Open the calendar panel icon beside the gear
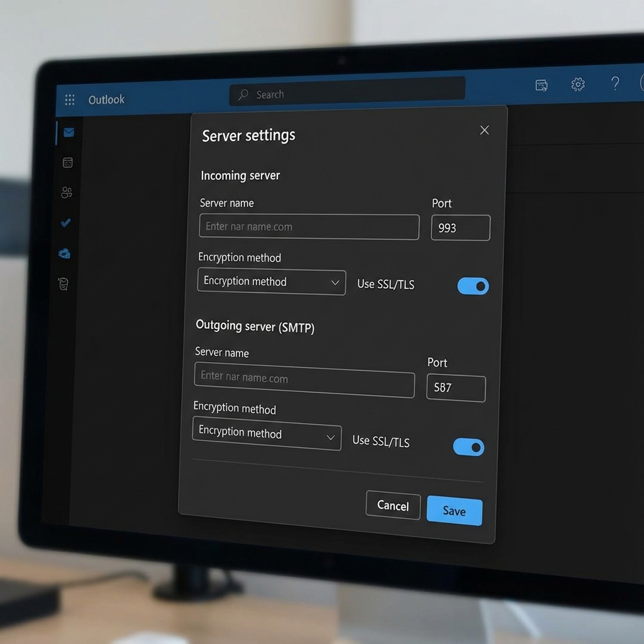This screenshot has width=644, height=644. click(541, 85)
